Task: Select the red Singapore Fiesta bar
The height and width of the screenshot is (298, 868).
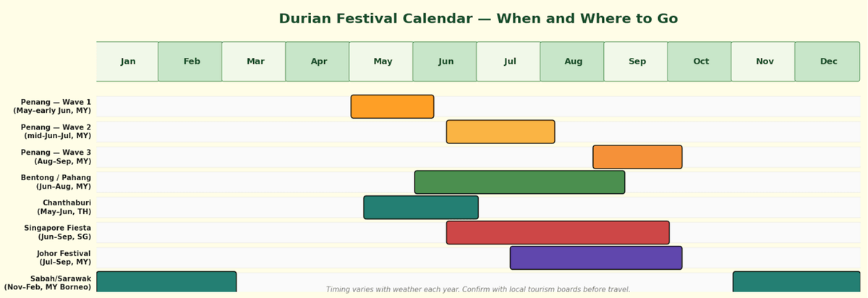Action: coord(558,233)
